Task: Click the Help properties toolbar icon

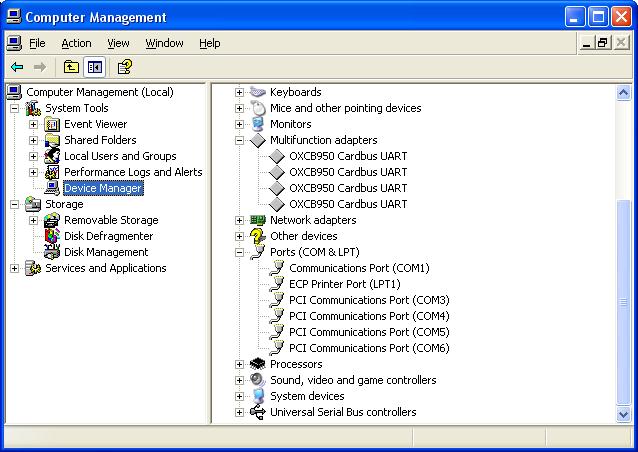Action: pyautogui.click(x=125, y=67)
